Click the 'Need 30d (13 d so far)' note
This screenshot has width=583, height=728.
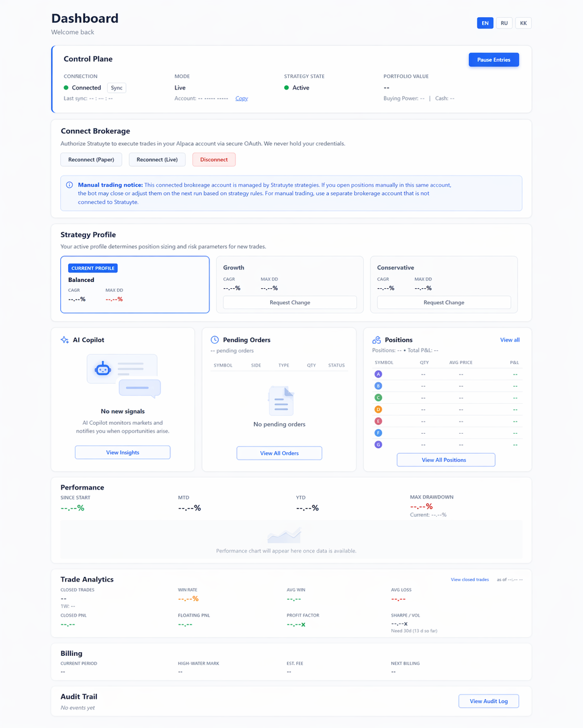point(414,631)
